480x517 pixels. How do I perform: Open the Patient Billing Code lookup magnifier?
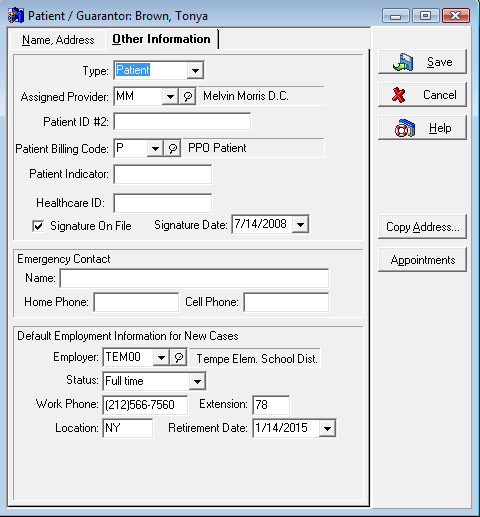pos(173,148)
